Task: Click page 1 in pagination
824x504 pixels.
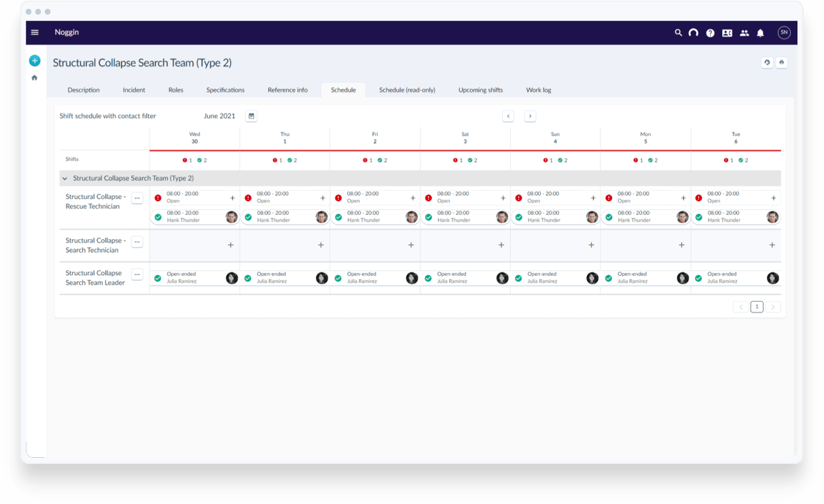Action: 757,307
